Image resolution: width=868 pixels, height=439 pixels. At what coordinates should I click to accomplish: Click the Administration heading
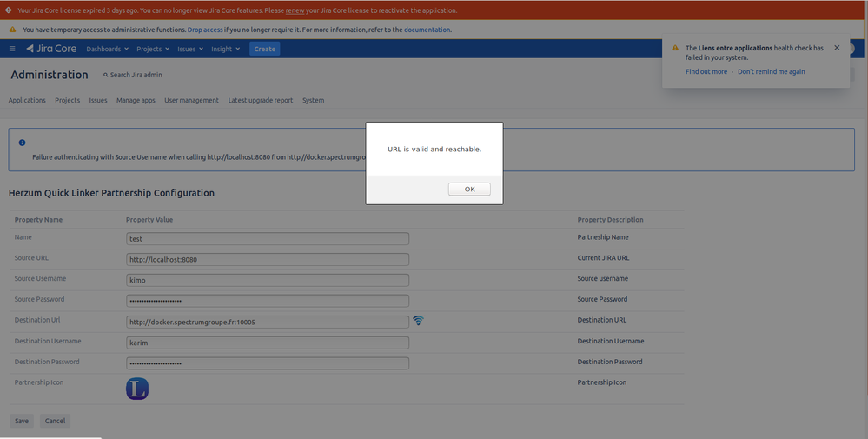click(x=50, y=75)
